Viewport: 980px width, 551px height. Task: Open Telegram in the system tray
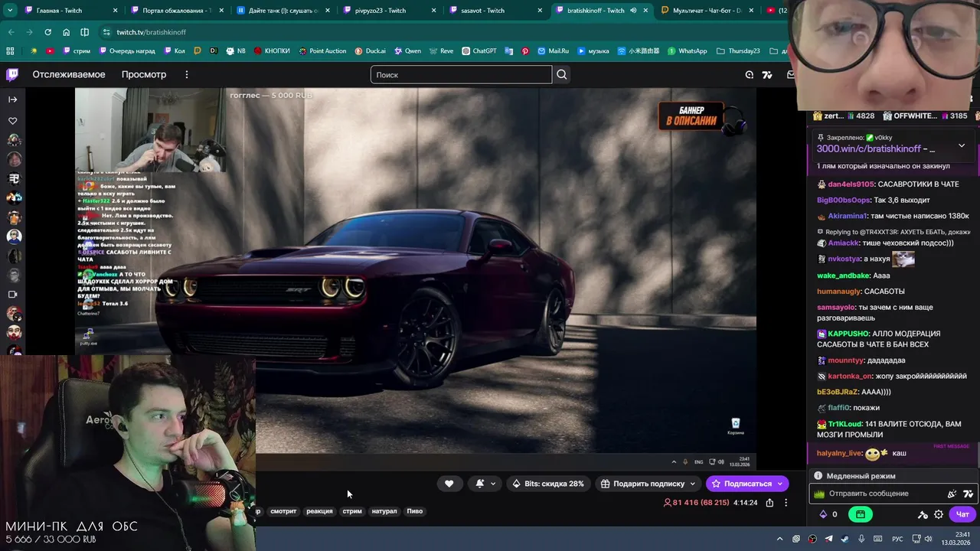pos(828,539)
